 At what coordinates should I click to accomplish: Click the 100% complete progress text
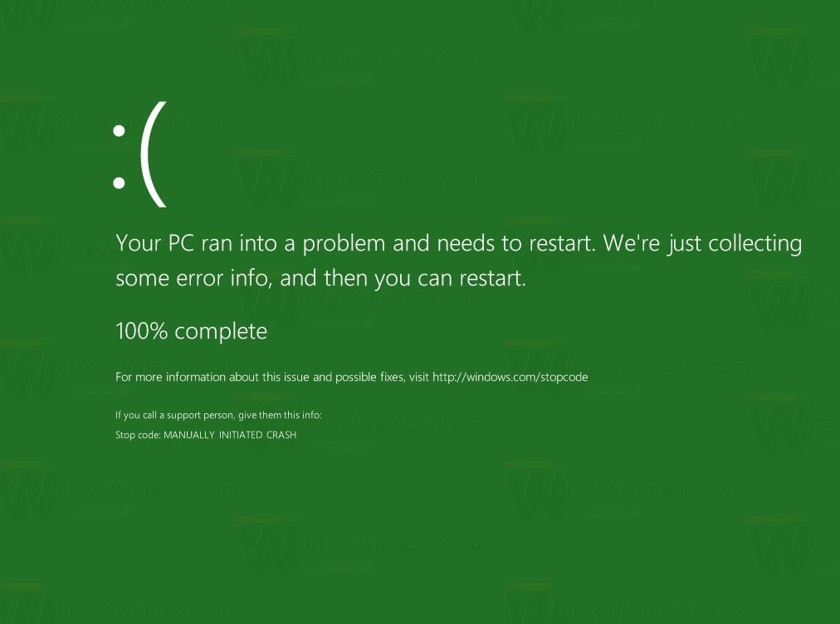click(191, 331)
